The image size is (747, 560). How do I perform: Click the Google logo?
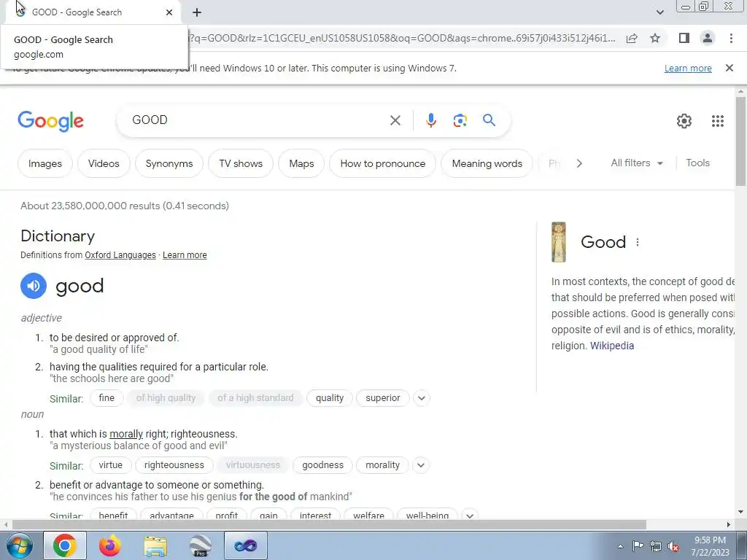point(50,121)
